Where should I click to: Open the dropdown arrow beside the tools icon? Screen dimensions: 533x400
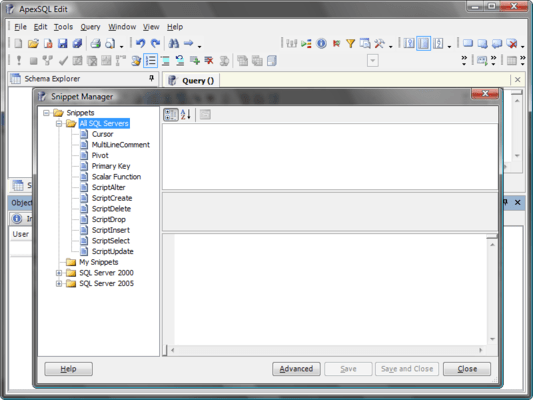pyautogui.click(x=390, y=46)
